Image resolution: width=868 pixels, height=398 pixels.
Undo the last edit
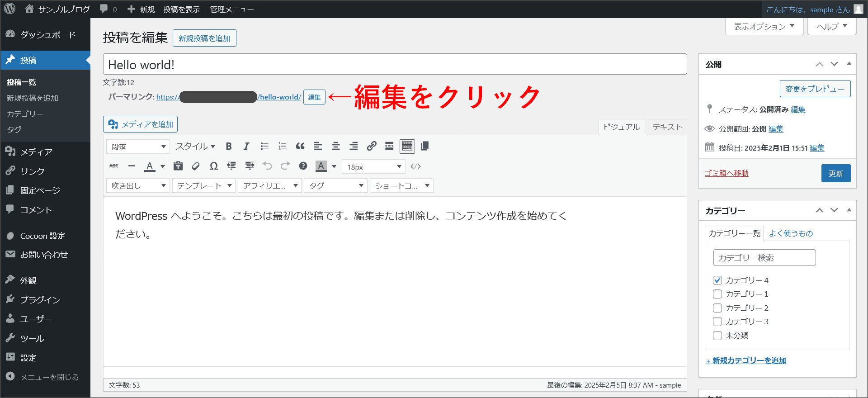pos(267,166)
